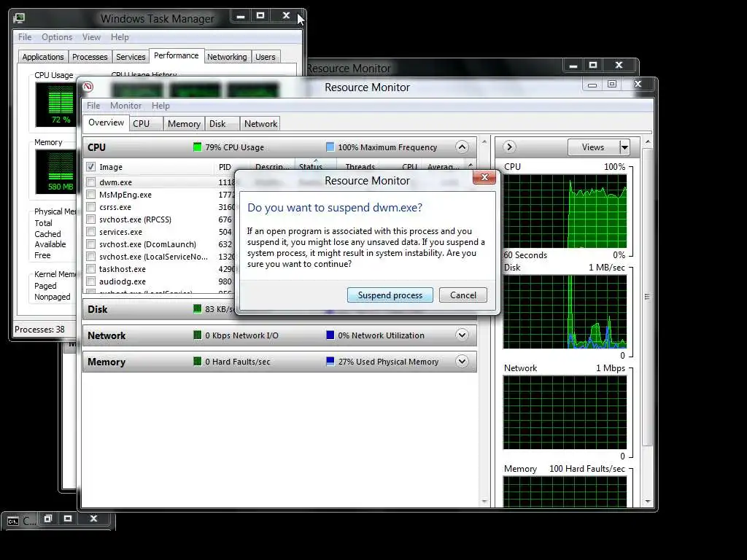The height and width of the screenshot is (560, 747).
Task: Maximize the minimized Command Prompt window
Action: pyautogui.click(x=68, y=518)
